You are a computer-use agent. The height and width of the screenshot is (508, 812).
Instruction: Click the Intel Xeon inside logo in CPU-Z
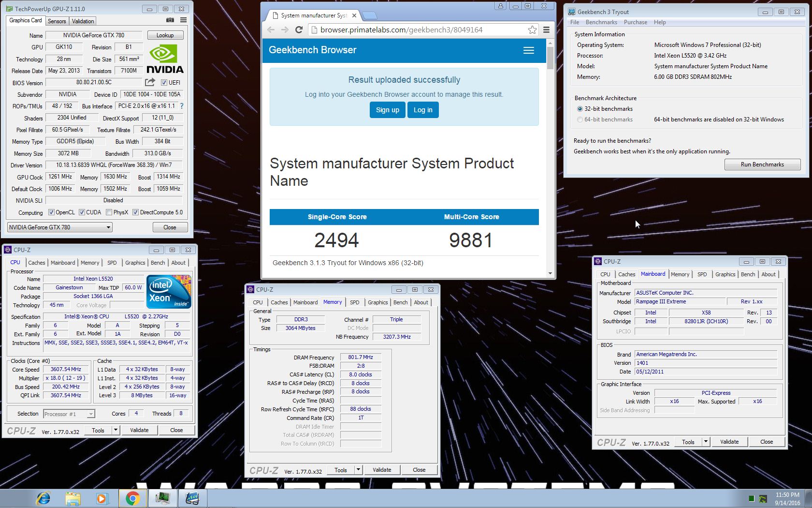tap(169, 291)
